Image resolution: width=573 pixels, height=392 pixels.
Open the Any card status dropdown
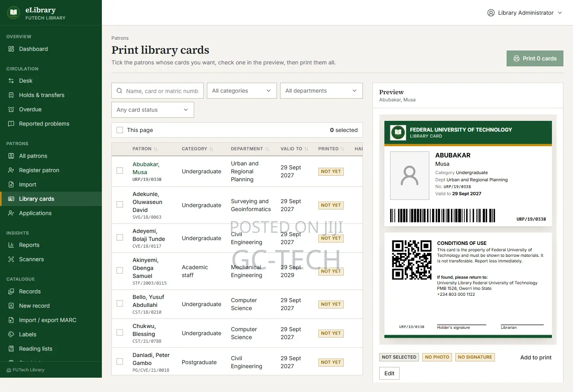[153, 110]
